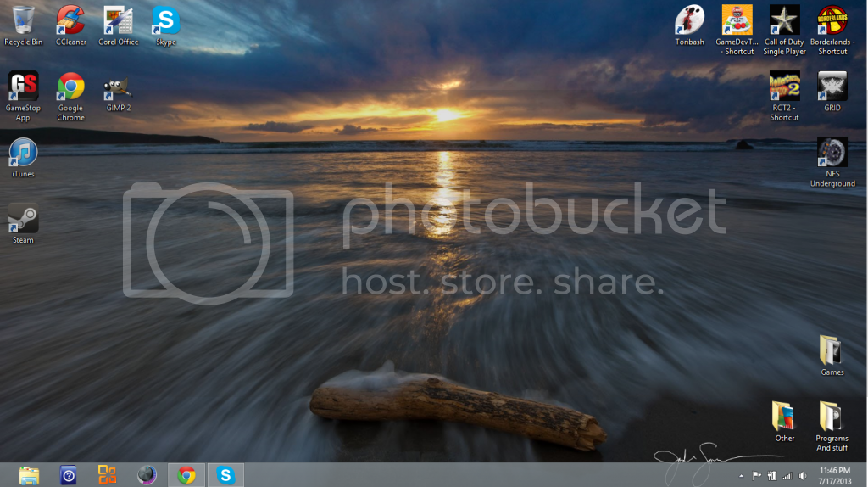Select the GameDevT... Shortcut icon
Viewport: 868px width, 487px height.
[x=737, y=30]
